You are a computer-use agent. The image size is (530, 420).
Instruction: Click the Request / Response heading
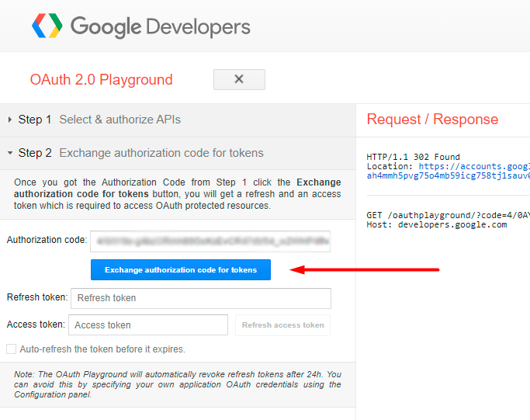click(432, 120)
